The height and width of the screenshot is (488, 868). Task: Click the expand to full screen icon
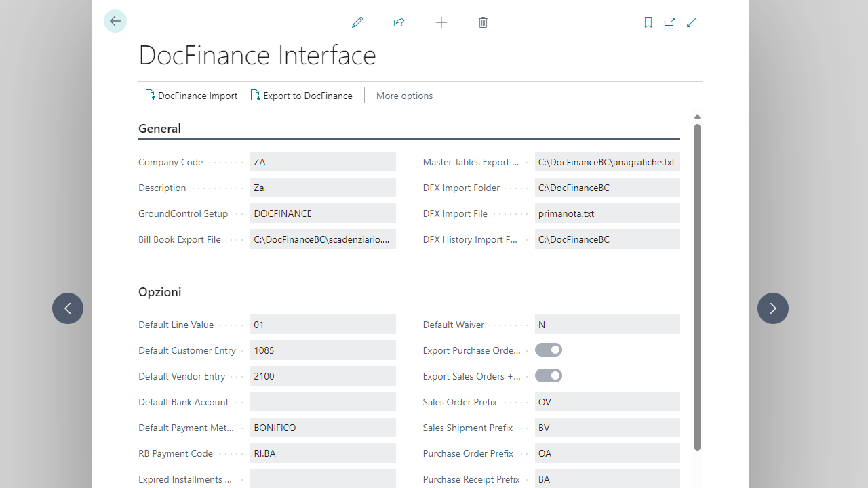tap(692, 22)
